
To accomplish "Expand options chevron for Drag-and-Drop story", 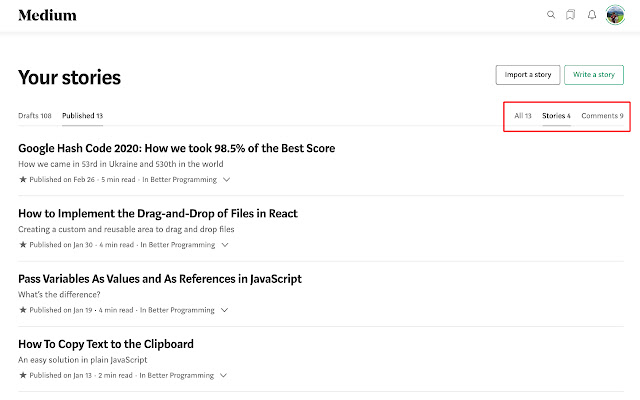I will [x=226, y=245].
